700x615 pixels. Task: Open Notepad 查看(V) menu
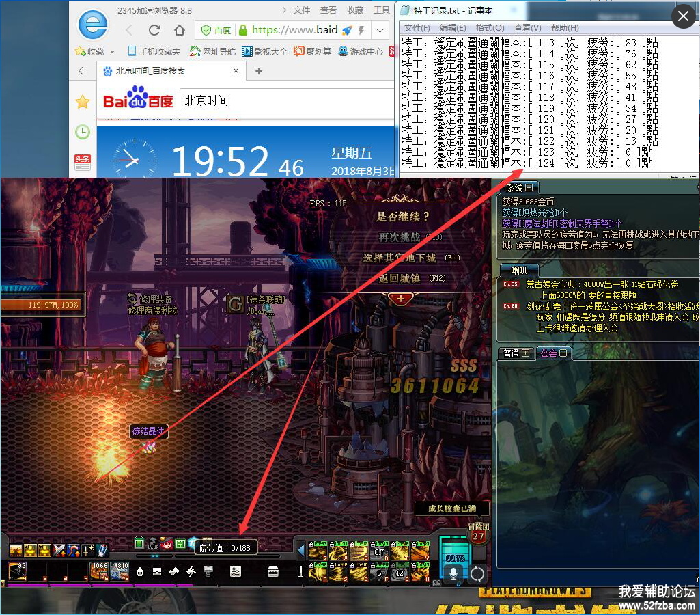[528, 28]
